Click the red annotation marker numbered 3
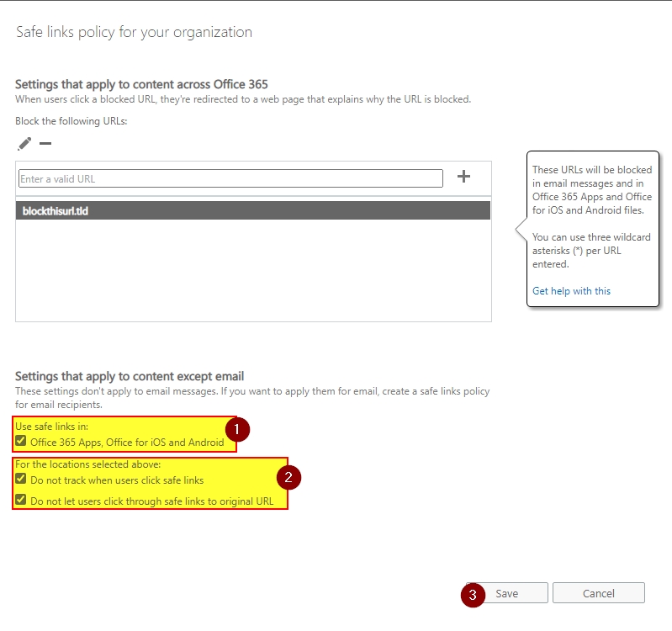 tap(473, 593)
